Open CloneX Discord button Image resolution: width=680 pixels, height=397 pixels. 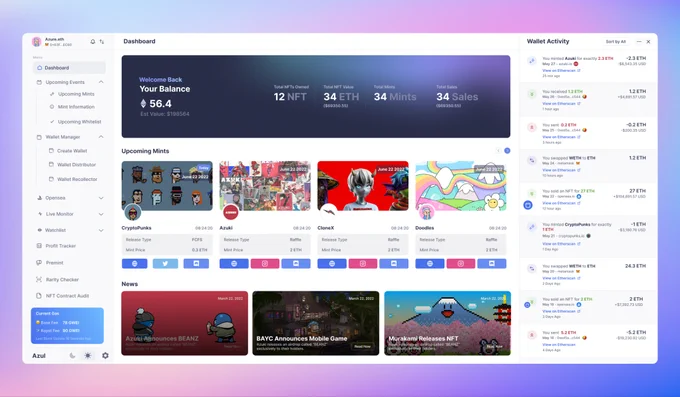point(394,263)
